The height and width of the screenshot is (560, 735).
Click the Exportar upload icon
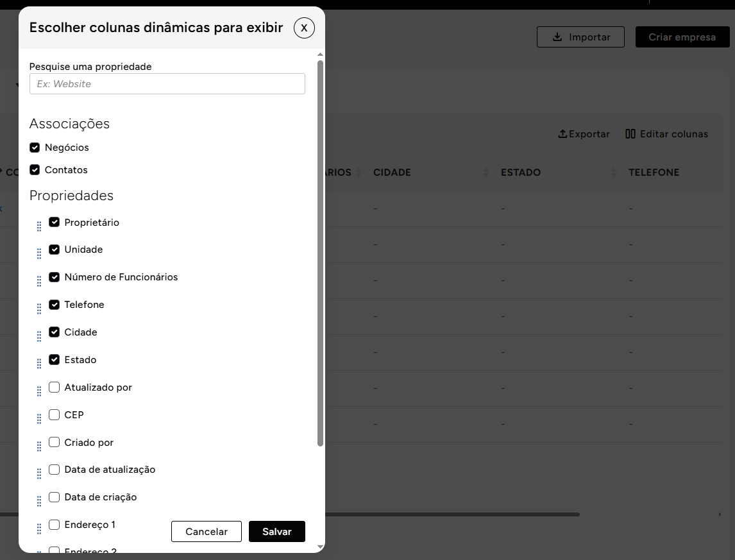coord(562,134)
